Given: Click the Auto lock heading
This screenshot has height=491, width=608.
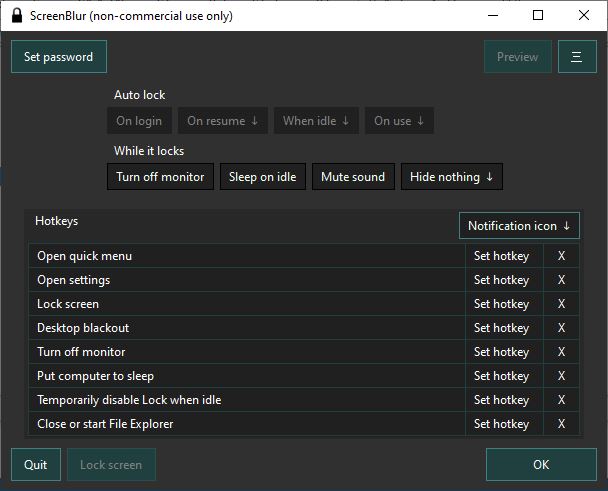Looking at the screenshot, I should pyautogui.click(x=140, y=95).
